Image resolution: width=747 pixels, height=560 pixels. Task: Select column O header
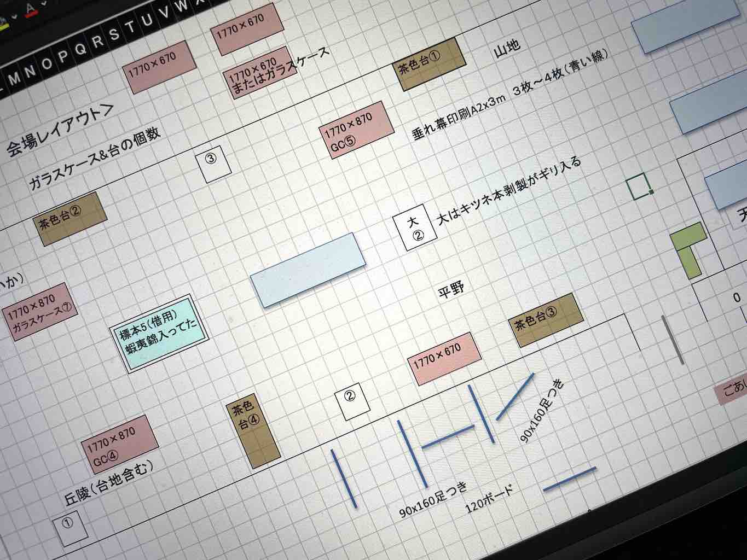[x=46, y=63]
